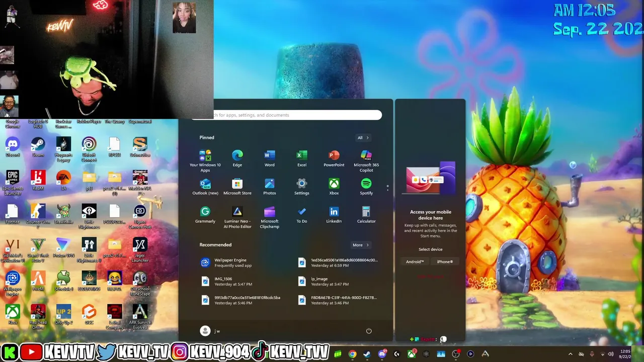Open recommended file starting 9913db77
644x362 pixels.
click(x=242, y=300)
